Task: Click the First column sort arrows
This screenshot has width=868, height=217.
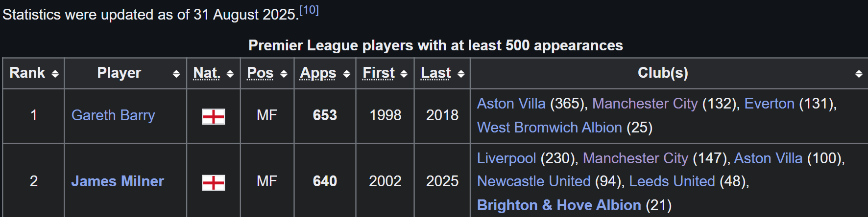Action: [404, 74]
